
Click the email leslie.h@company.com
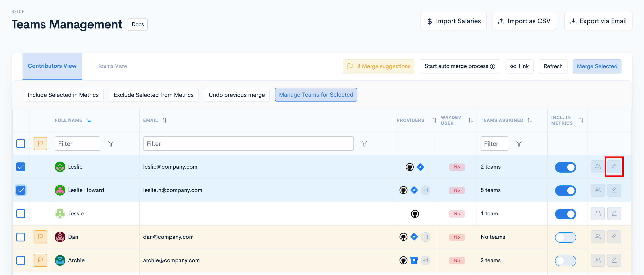(172, 190)
